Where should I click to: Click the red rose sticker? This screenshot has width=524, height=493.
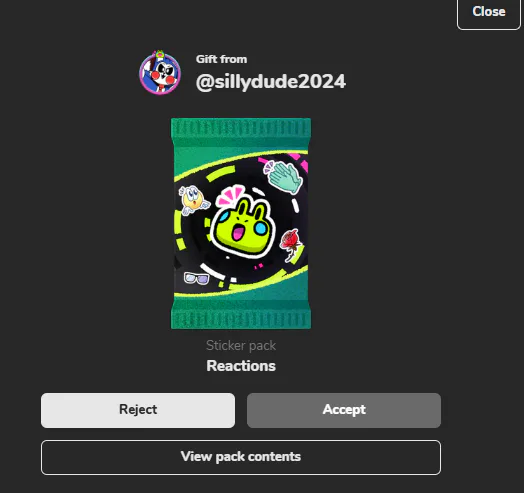pos(290,245)
